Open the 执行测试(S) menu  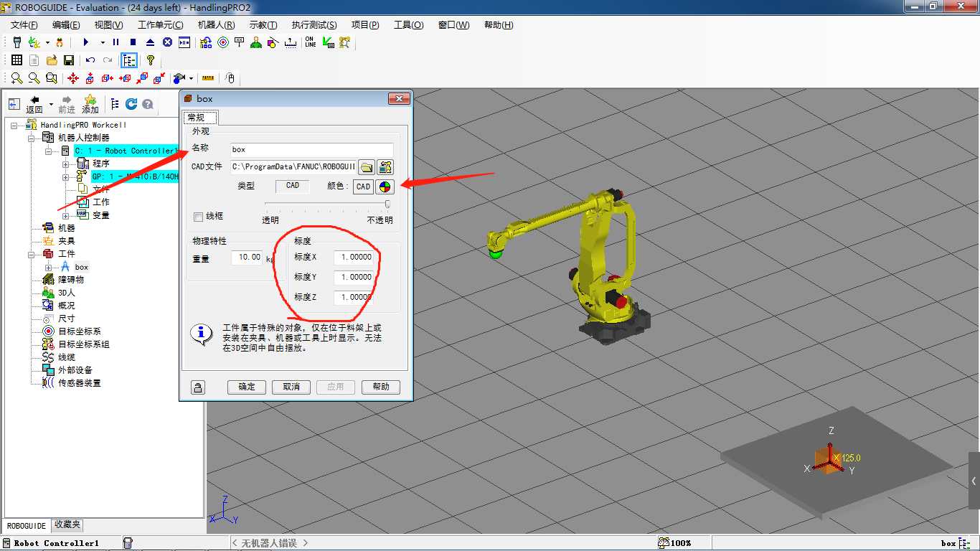coord(314,25)
